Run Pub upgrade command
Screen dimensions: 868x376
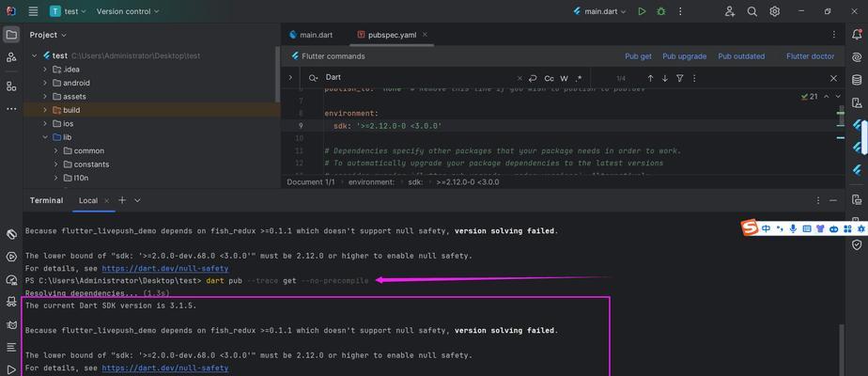click(684, 56)
